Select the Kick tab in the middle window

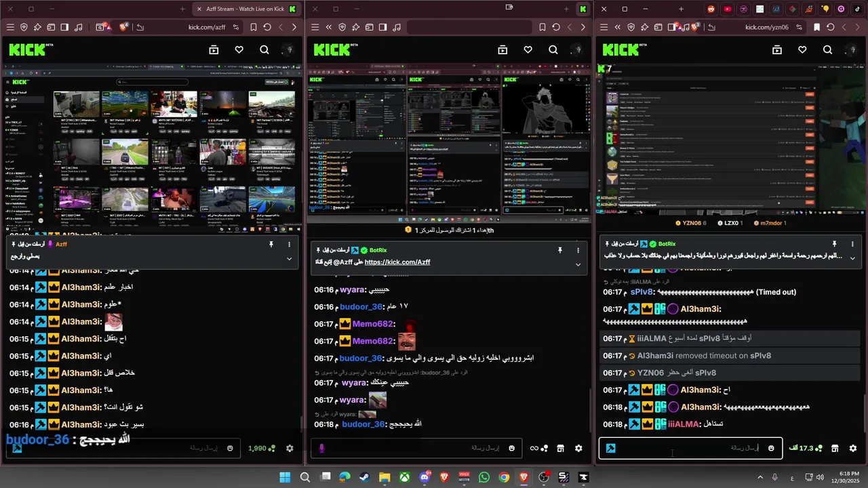pyautogui.click(x=583, y=9)
